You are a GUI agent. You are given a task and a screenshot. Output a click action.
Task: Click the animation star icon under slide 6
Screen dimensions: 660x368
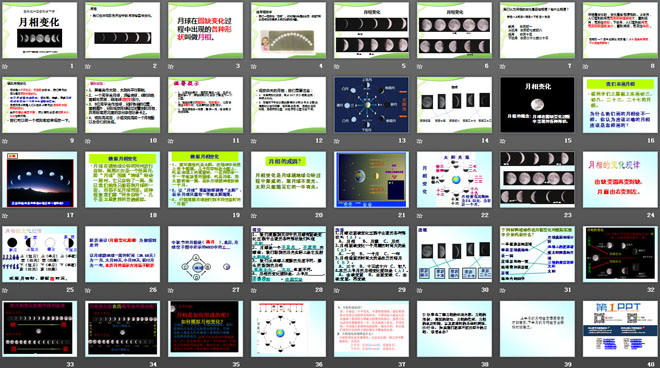click(x=420, y=67)
